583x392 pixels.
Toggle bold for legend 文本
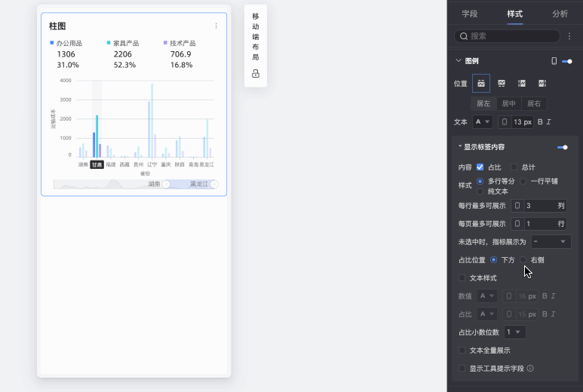click(540, 122)
